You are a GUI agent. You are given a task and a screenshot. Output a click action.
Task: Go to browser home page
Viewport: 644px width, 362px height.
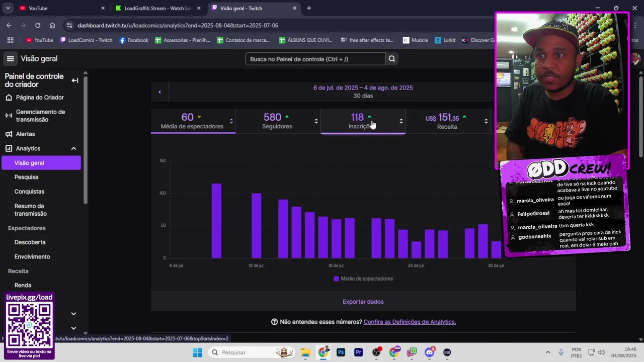52,25
